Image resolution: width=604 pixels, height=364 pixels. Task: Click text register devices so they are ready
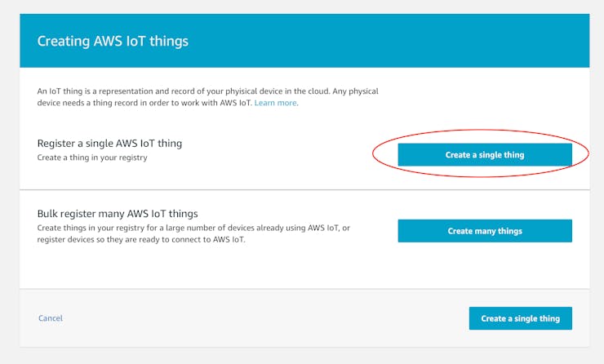(x=141, y=240)
